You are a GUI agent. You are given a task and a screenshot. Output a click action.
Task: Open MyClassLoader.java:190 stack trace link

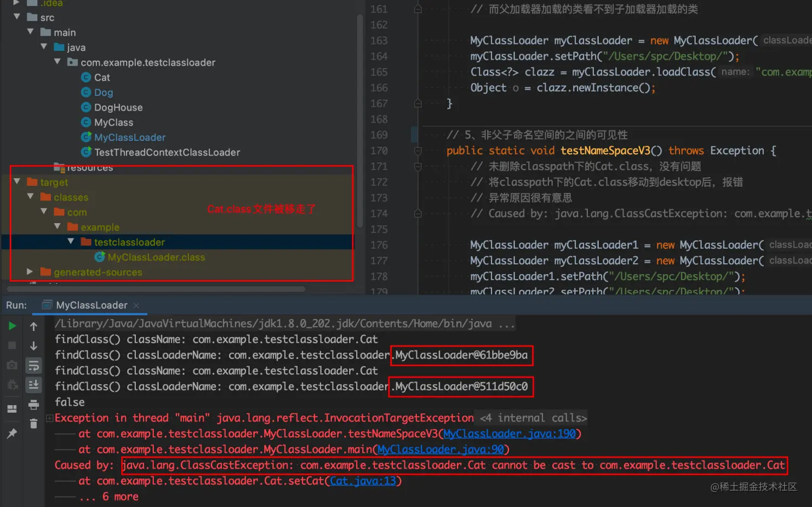pos(509,434)
